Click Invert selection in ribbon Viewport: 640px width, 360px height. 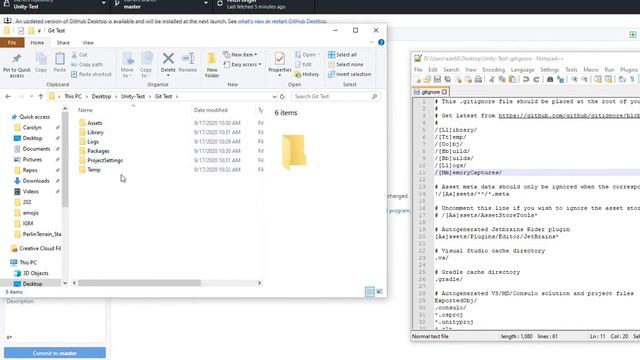pyautogui.click(x=349, y=74)
